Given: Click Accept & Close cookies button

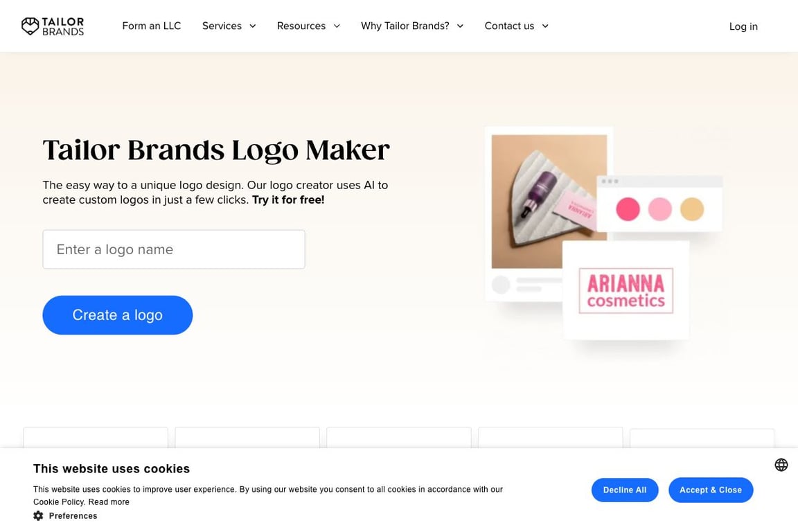Looking at the screenshot, I should point(711,490).
